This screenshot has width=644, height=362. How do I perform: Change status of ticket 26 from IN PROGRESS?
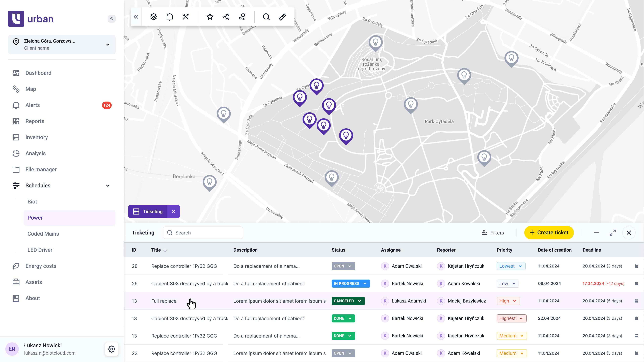pyautogui.click(x=351, y=284)
